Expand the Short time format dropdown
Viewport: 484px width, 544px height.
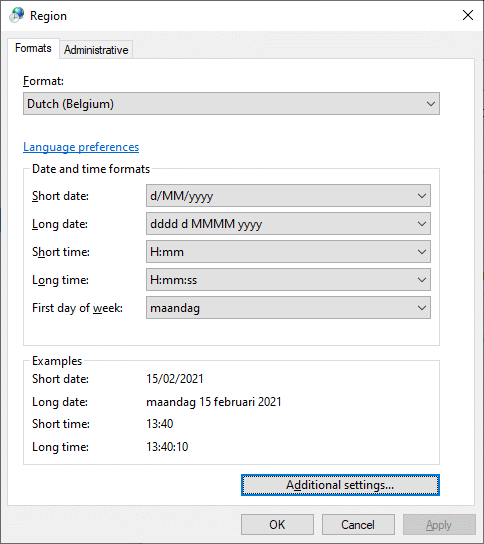(x=288, y=252)
